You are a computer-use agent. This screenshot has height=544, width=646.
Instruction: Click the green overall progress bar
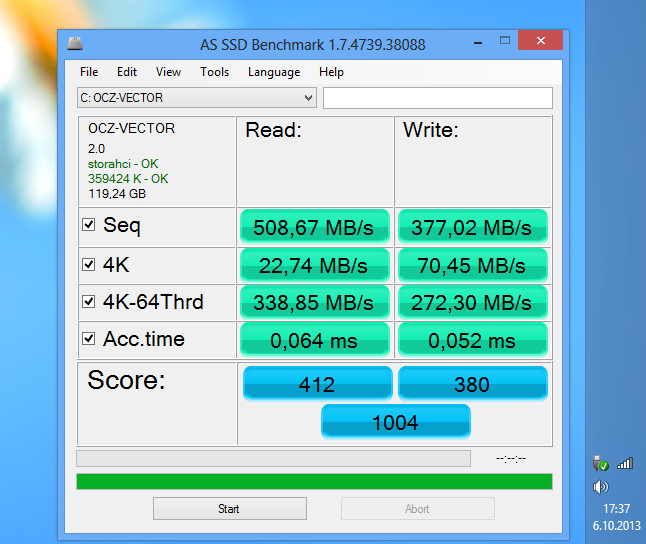314,481
